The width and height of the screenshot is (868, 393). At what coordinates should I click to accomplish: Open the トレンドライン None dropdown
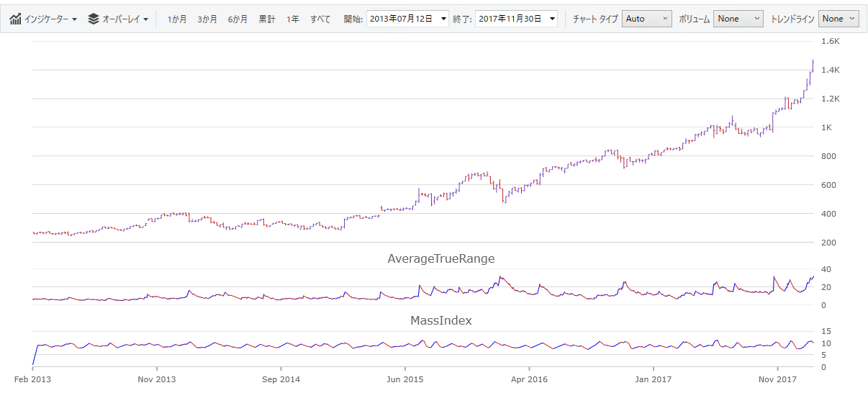coord(839,19)
